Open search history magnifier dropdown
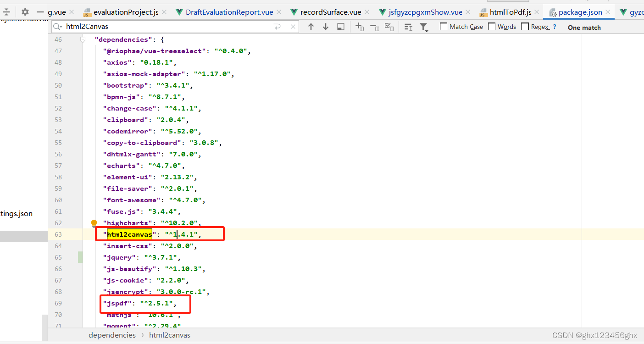Image resolution: width=644 pixels, height=344 pixels. coord(58,27)
